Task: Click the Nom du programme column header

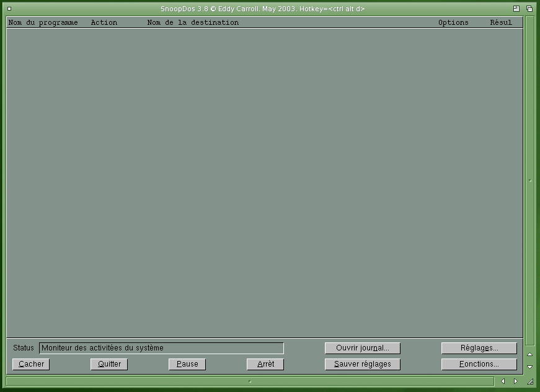Action: [43, 23]
